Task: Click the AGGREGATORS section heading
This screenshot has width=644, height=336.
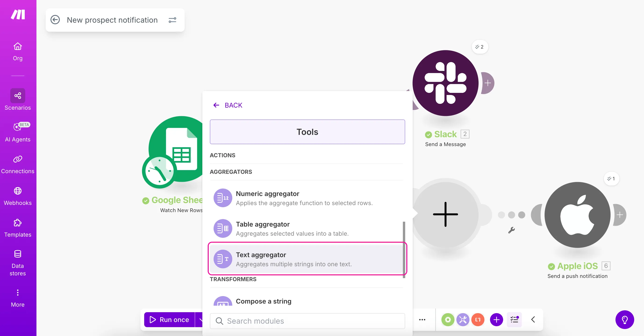Action: (x=231, y=172)
